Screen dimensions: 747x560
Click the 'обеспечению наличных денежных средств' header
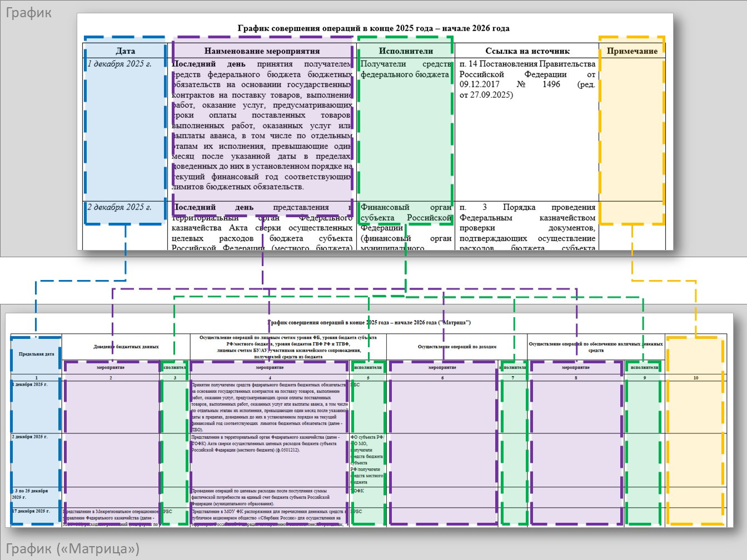596,347
